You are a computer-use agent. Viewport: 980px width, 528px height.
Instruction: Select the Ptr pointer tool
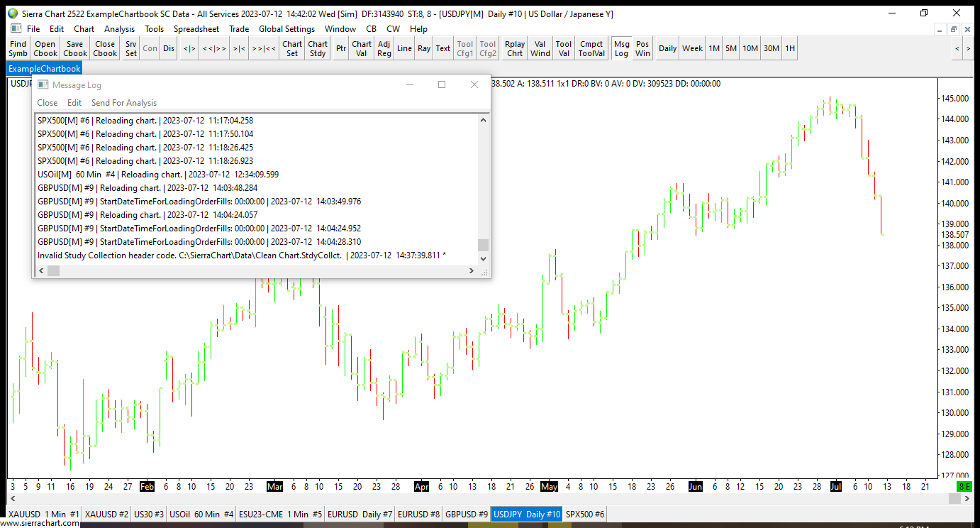tap(341, 48)
